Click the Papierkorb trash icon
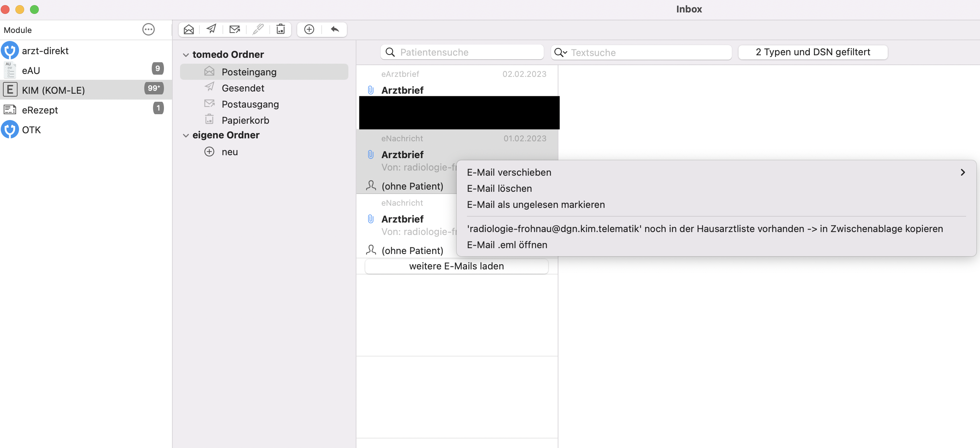 [209, 120]
